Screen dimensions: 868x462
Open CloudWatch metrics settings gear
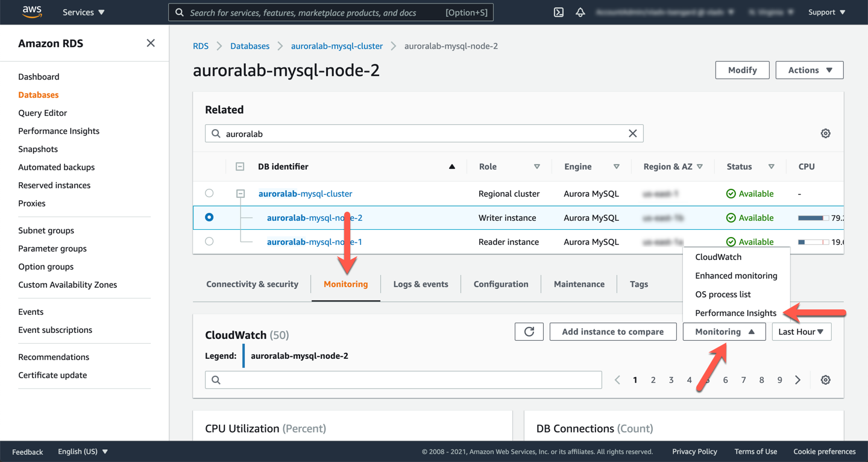pos(825,380)
